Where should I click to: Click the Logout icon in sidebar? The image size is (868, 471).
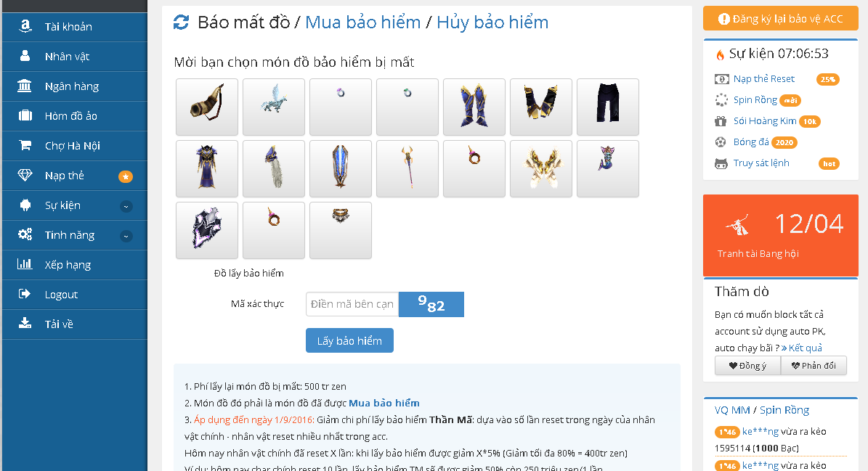click(25, 294)
